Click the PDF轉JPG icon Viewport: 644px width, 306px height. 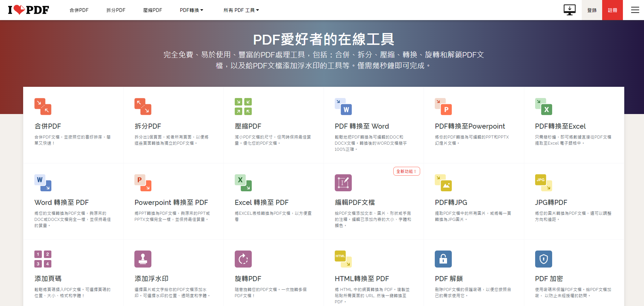click(x=443, y=183)
